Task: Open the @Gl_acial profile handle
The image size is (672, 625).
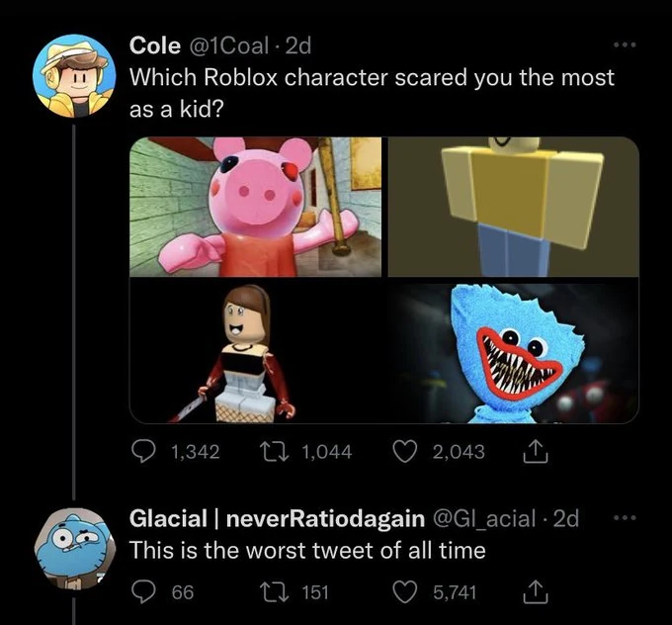Action: [487, 518]
